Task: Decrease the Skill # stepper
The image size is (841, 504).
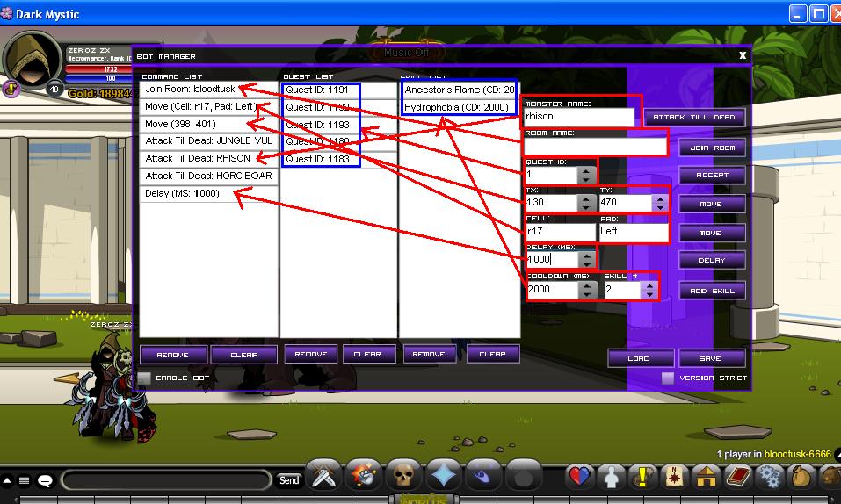Action: pos(649,294)
